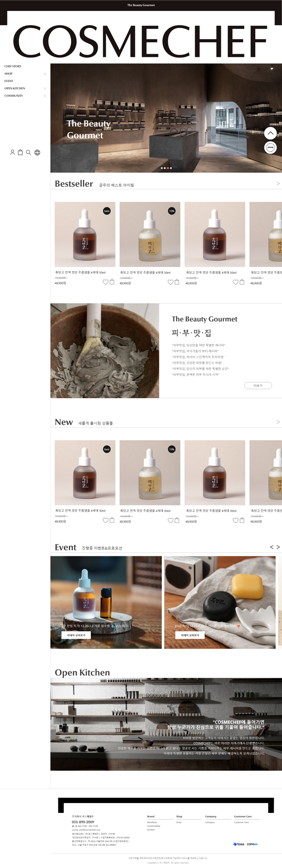Open the shopping bag icon in sidebar
Image resolution: width=282 pixels, height=868 pixels.
[x=20, y=153]
